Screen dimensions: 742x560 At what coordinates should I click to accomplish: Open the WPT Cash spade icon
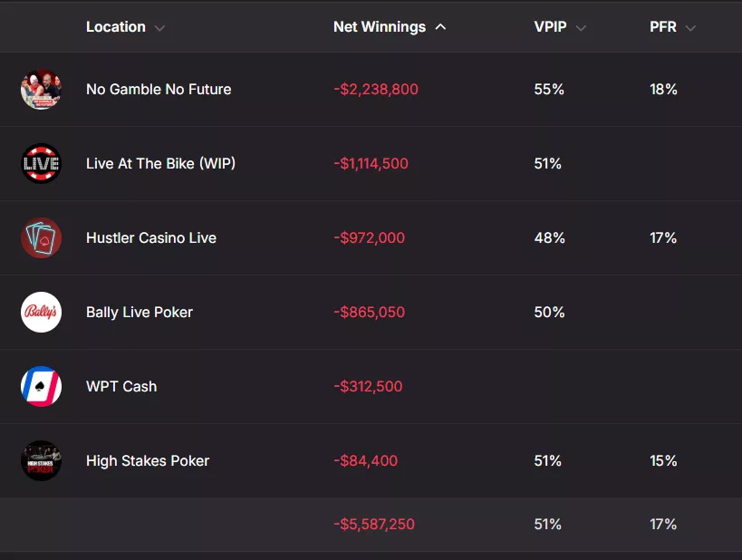pyautogui.click(x=41, y=386)
